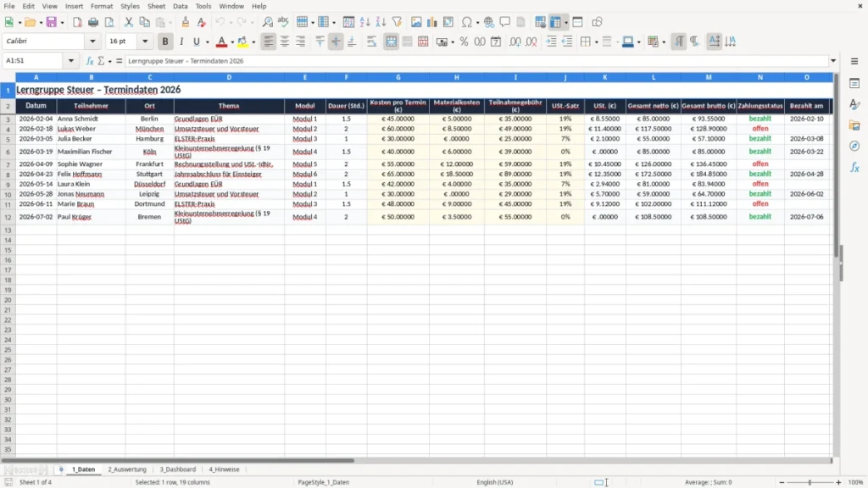The height and width of the screenshot is (488, 868).
Task: Click the Format as Date icon
Action: [496, 42]
